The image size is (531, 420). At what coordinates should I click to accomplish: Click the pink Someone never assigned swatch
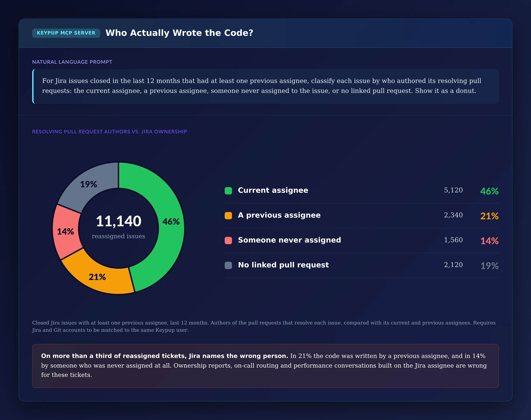pyautogui.click(x=228, y=240)
